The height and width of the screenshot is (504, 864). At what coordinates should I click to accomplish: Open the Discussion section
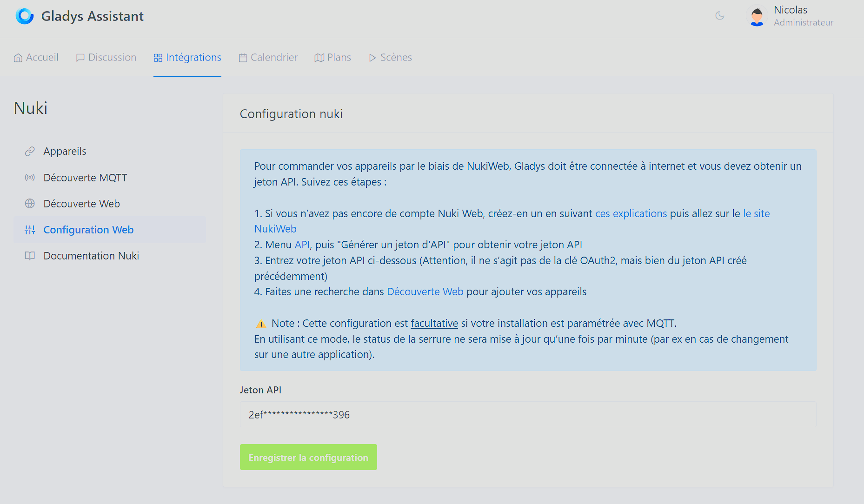click(x=106, y=57)
